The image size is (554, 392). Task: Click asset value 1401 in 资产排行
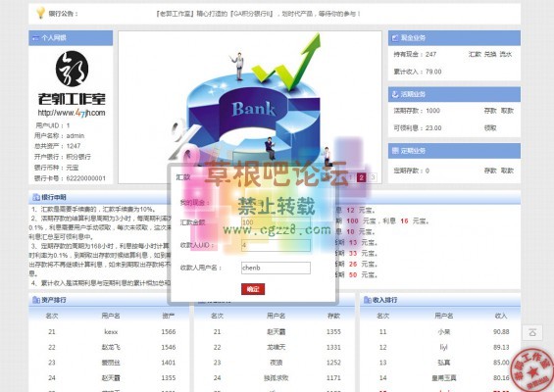[x=169, y=363]
